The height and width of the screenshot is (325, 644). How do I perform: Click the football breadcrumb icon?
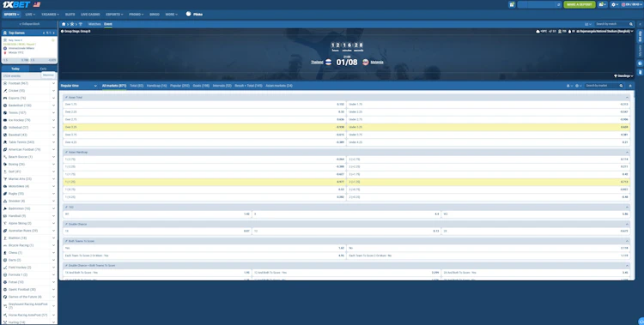pos(72,24)
